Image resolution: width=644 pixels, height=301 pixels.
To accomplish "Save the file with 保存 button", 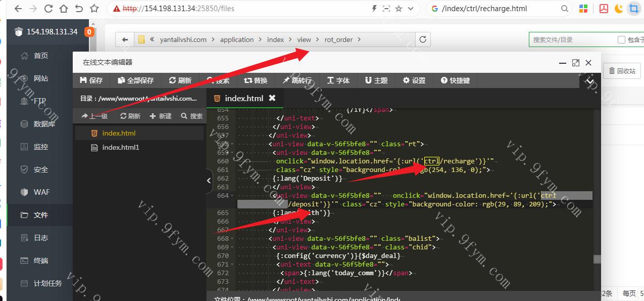I will [91, 80].
